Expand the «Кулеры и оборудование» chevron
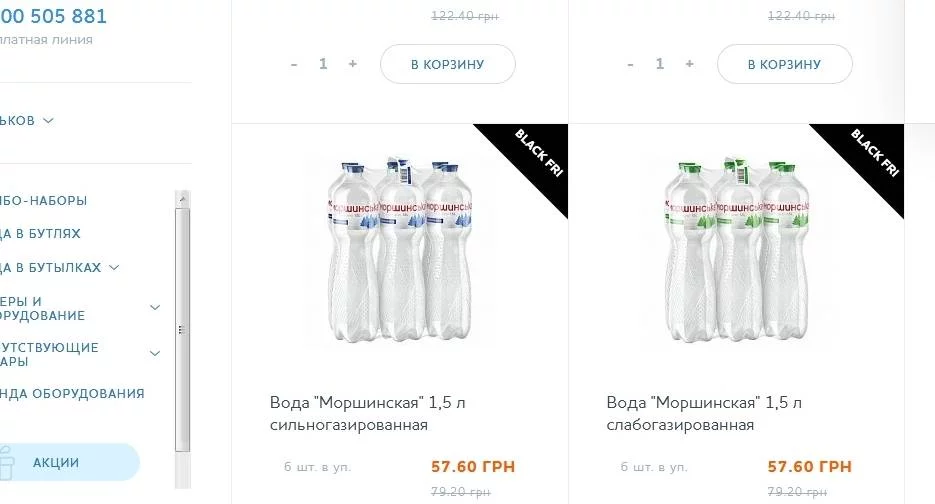 (155, 308)
